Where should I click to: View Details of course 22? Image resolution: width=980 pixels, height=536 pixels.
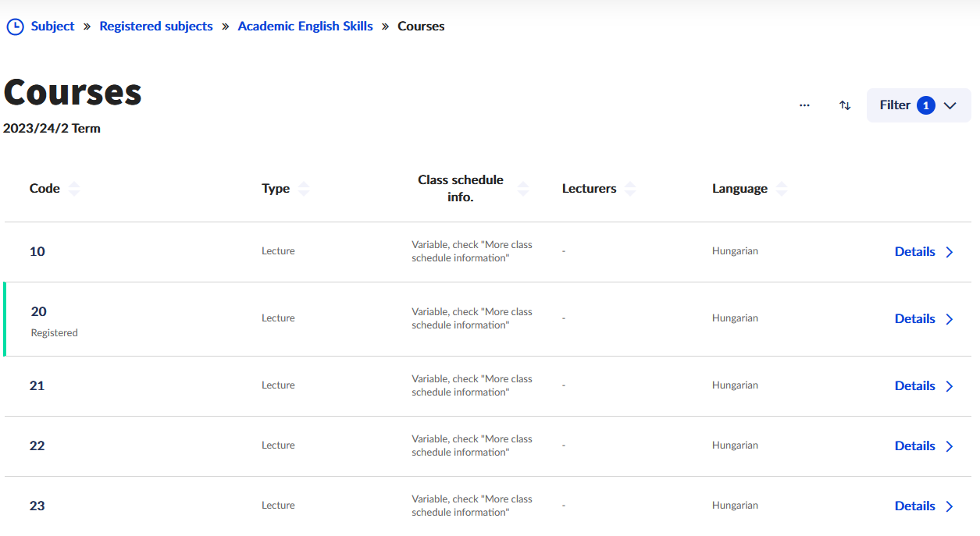pyautogui.click(x=914, y=445)
